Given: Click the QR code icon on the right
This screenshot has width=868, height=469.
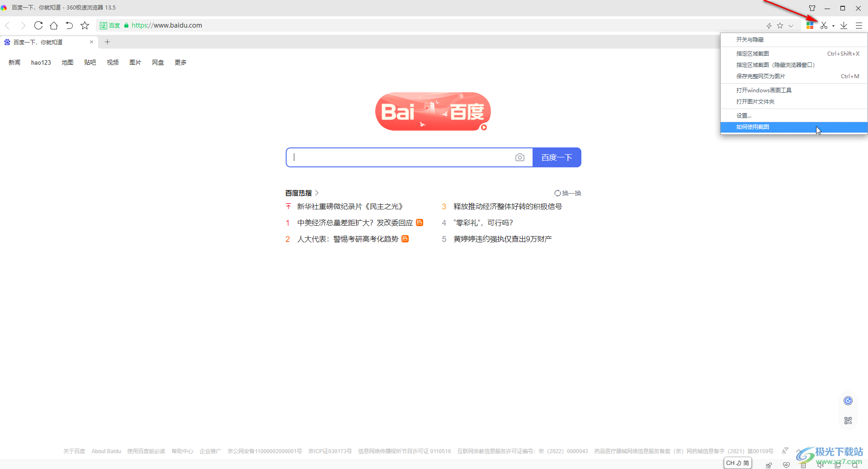Looking at the screenshot, I should [x=848, y=421].
